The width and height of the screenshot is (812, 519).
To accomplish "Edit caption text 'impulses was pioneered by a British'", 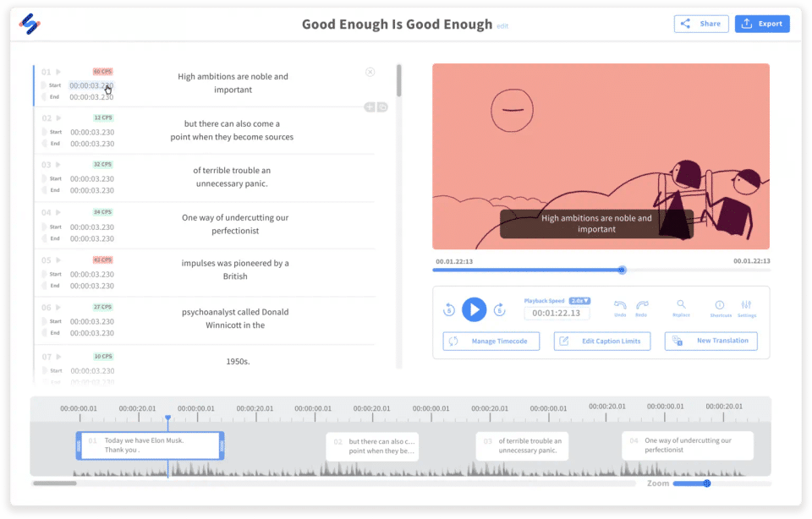I will coord(235,270).
